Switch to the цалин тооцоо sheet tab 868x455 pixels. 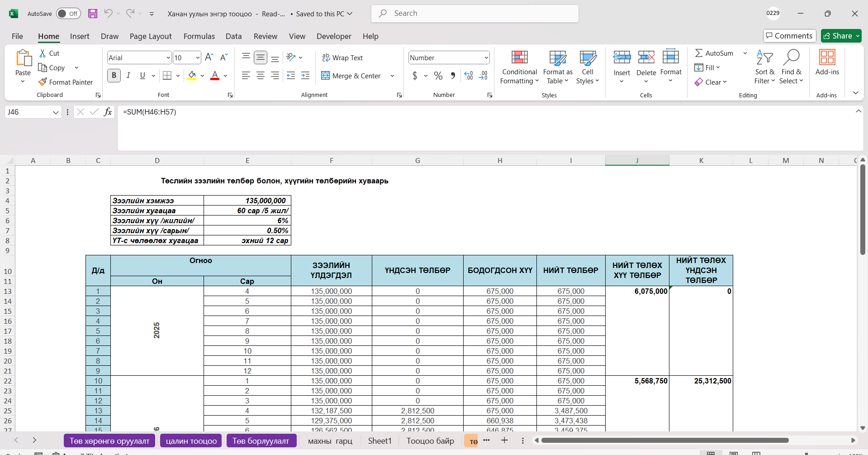tap(191, 441)
